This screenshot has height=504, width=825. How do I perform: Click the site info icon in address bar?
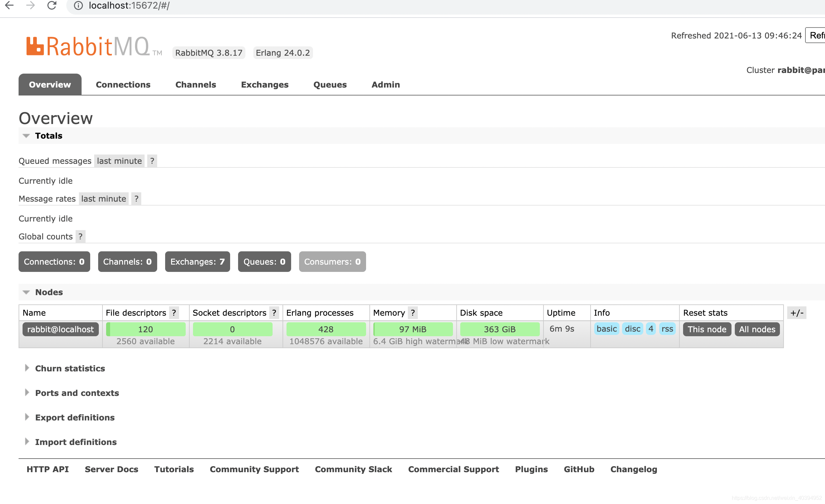78,6
